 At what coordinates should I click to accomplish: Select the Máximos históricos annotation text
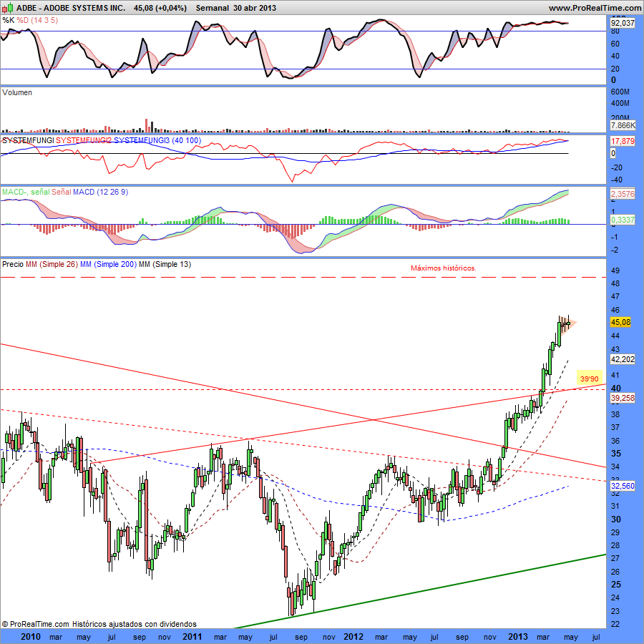443,268
